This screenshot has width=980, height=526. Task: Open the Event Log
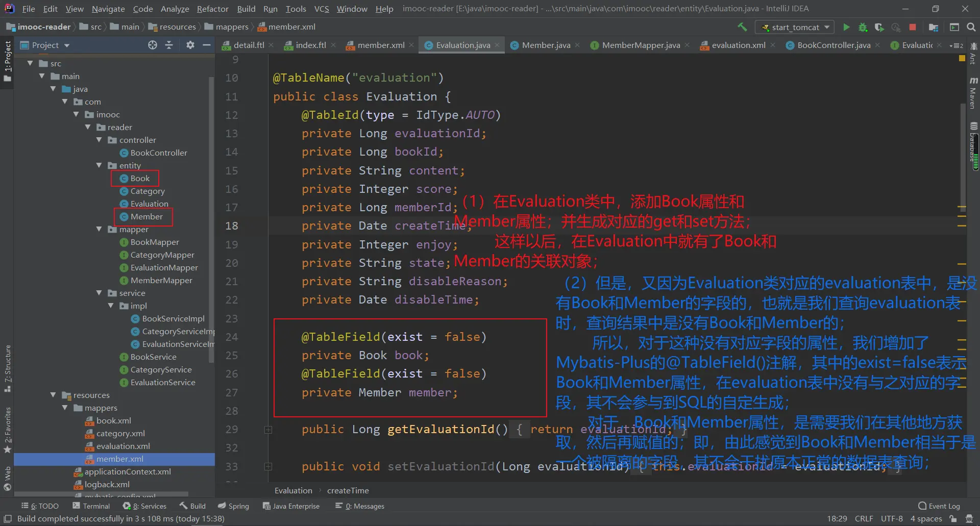(x=939, y=506)
